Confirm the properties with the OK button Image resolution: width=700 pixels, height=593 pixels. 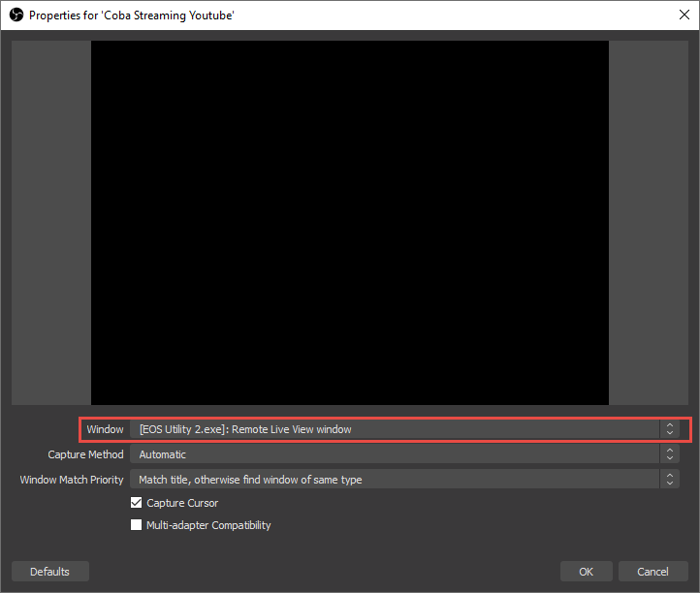pos(586,572)
